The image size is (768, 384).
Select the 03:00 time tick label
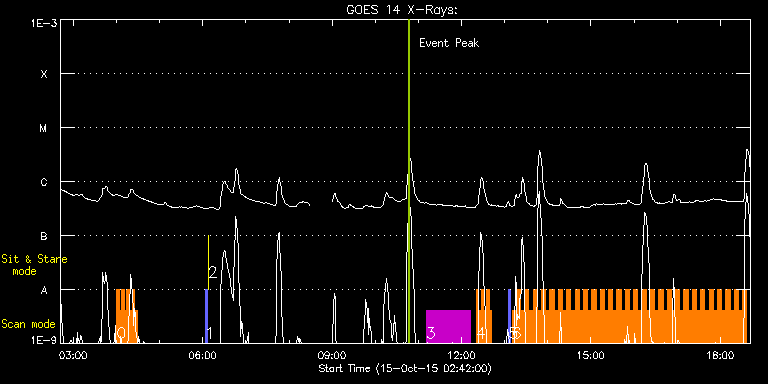pyautogui.click(x=73, y=355)
